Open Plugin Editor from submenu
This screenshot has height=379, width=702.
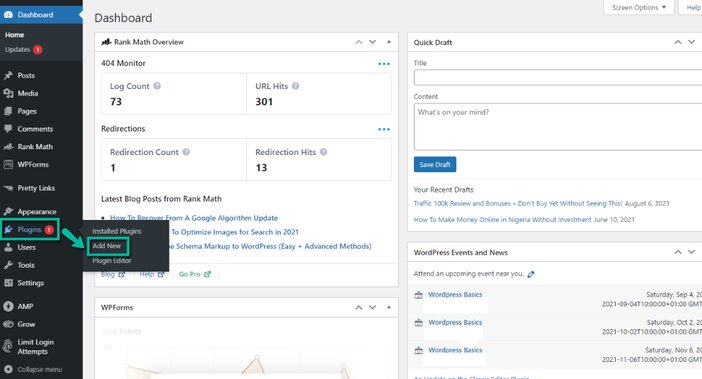(x=112, y=260)
